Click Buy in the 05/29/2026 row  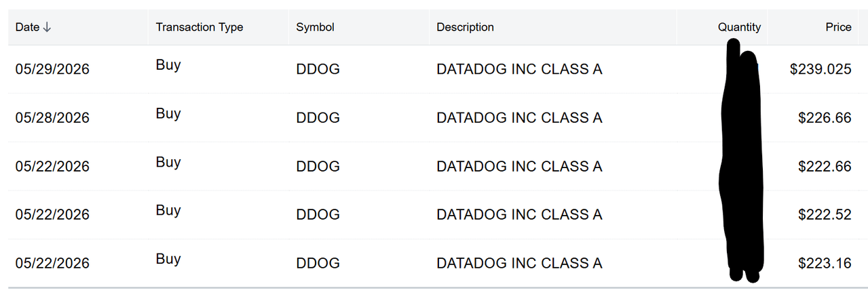click(x=168, y=66)
